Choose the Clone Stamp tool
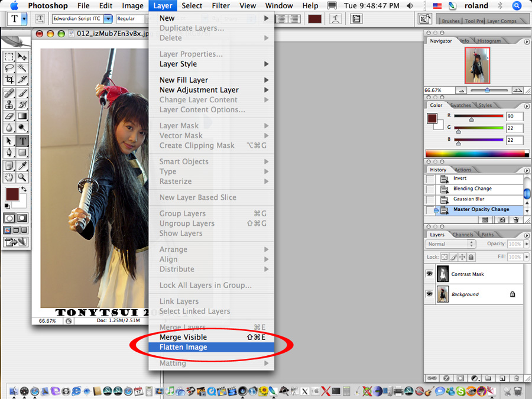The image size is (532, 399). click(x=9, y=105)
